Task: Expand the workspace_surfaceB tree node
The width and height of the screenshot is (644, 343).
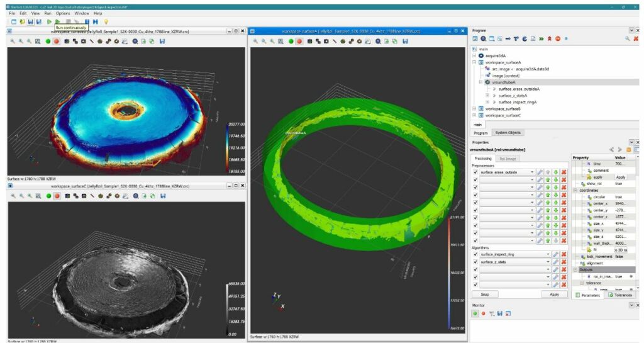Action: 475,108
